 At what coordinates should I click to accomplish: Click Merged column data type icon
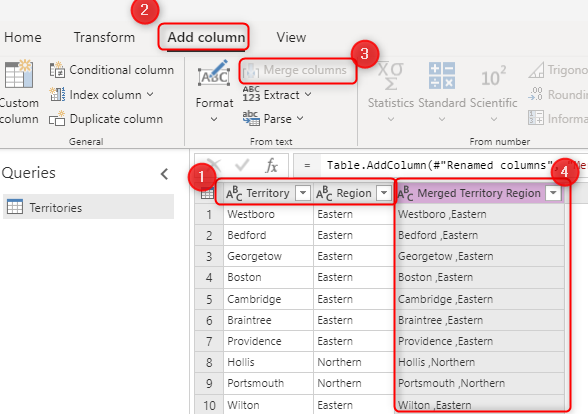pyautogui.click(x=405, y=194)
